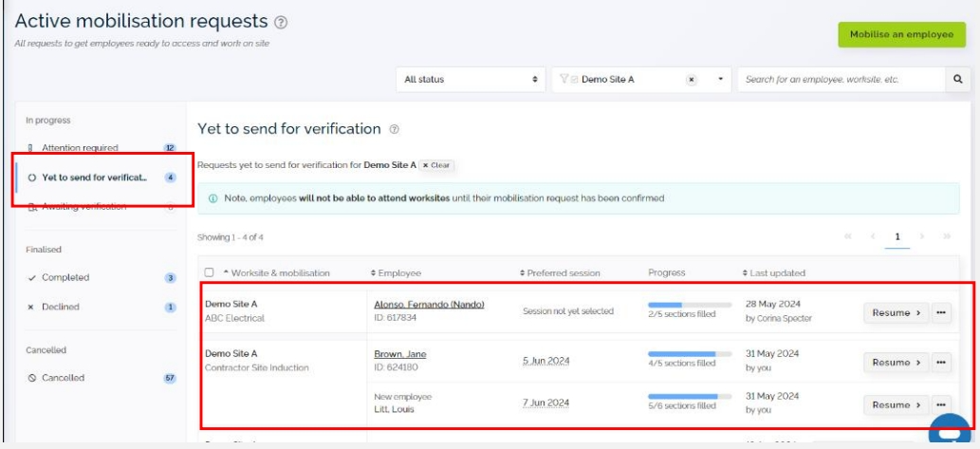Remove Demo Site A filter with x icon
This screenshot has height=449, width=980.
click(692, 80)
